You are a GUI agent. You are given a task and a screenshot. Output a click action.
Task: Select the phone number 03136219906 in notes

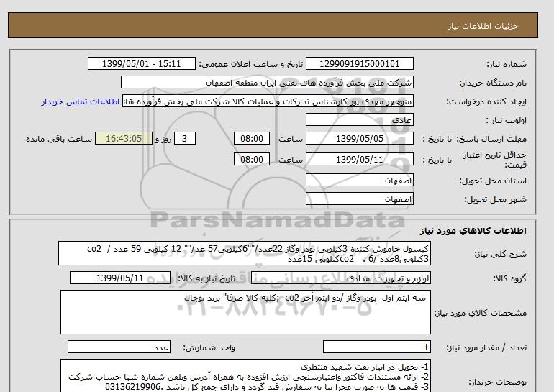click(133, 387)
